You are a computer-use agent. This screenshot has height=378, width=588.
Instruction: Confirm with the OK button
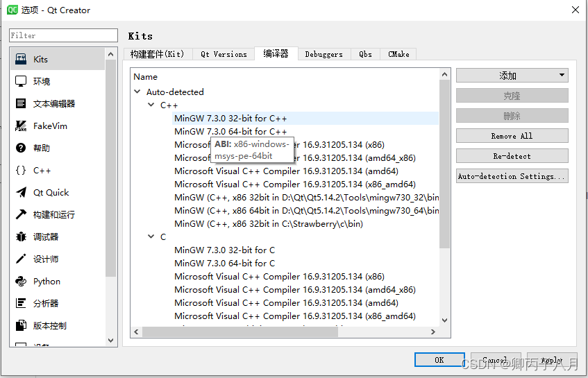439,360
